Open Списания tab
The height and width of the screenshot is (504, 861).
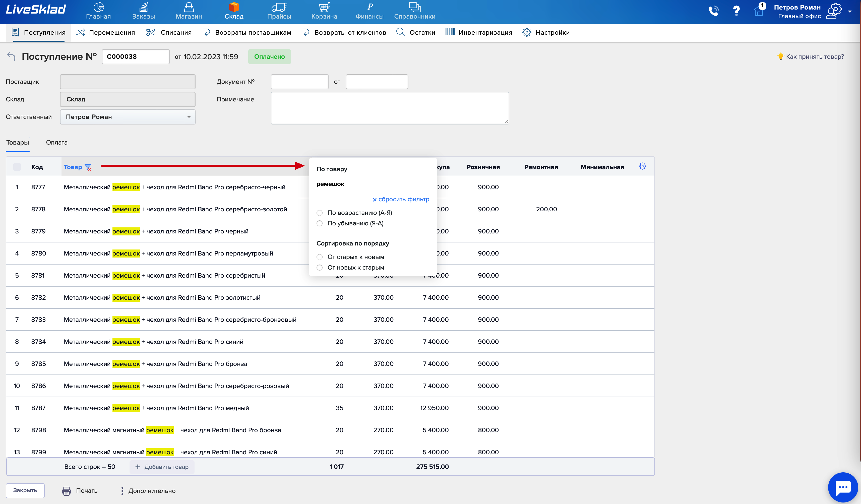tap(169, 32)
